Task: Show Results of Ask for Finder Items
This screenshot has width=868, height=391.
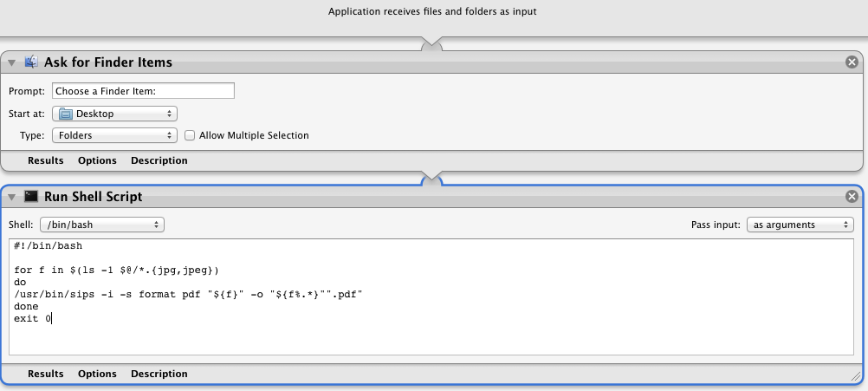Action: 46,160
